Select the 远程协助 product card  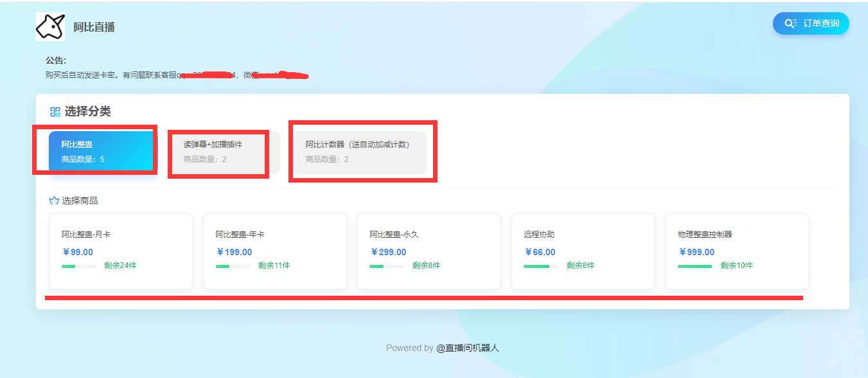tap(583, 251)
